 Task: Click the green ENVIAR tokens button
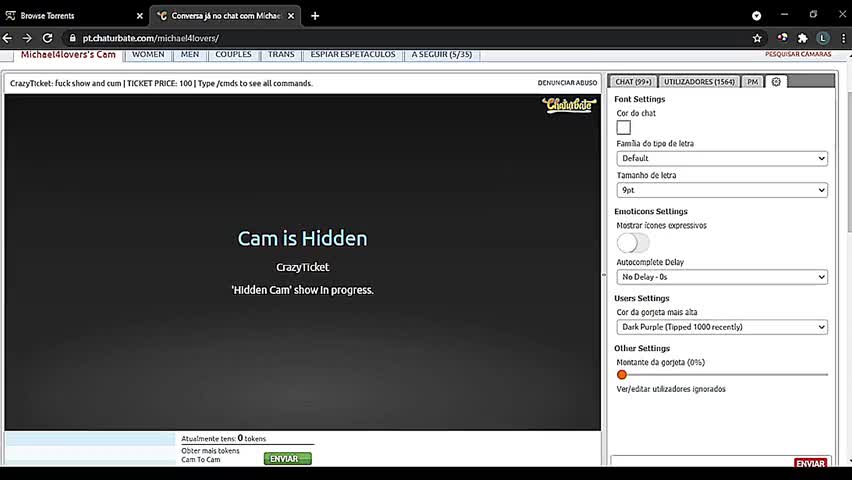tap(287, 459)
